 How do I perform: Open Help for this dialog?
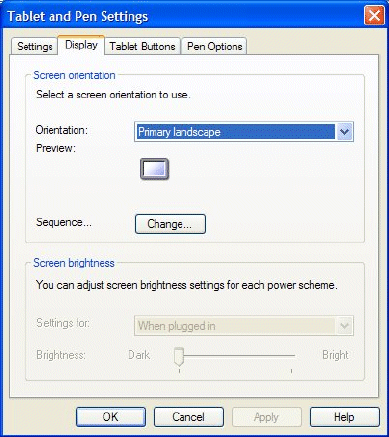coord(345,417)
